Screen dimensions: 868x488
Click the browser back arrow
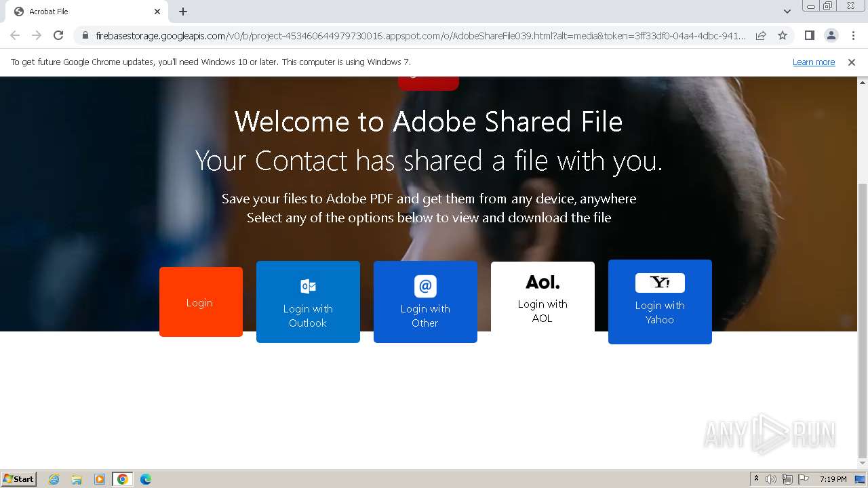(15, 35)
